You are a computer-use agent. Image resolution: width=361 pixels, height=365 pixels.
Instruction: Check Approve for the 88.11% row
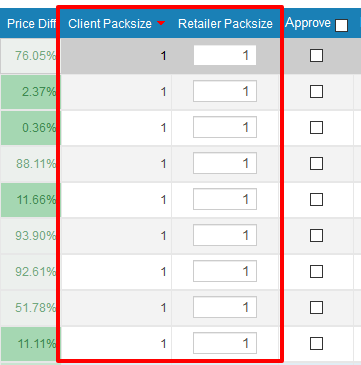[x=316, y=163]
